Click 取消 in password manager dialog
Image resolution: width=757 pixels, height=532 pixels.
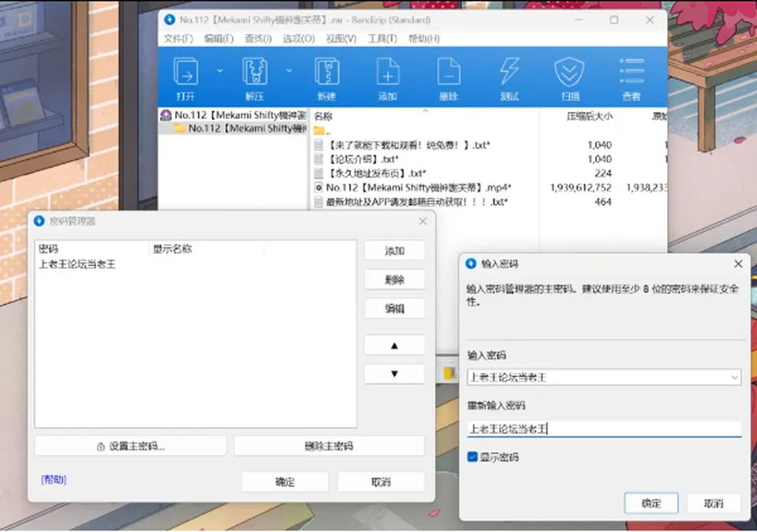(381, 482)
